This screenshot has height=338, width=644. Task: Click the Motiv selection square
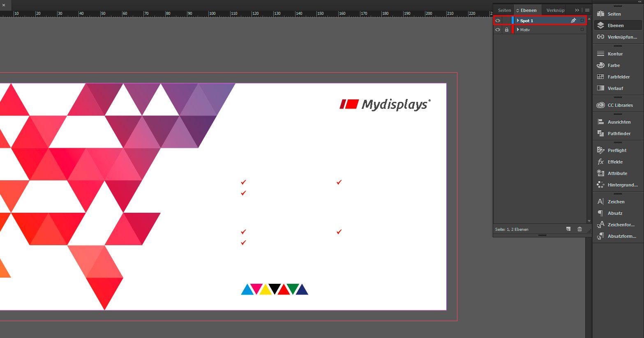pyautogui.click(x=582, y=30)
